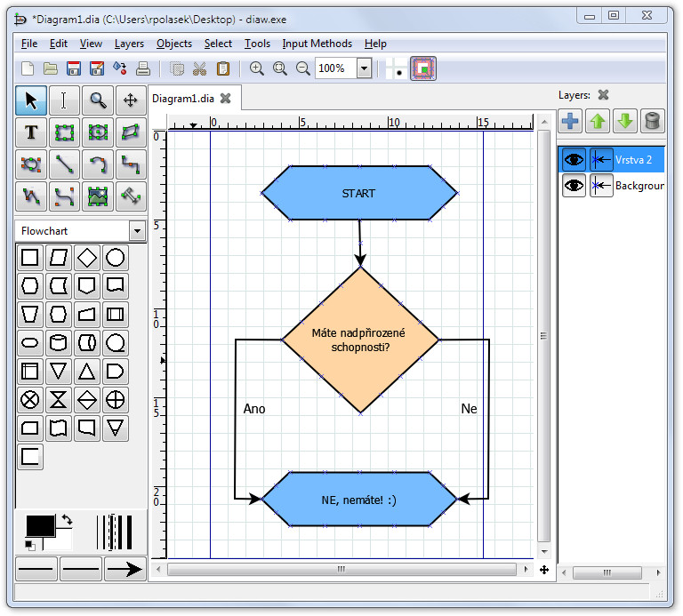Screen dimensions: 683x616
Task: Select the Arc tool
Action: click(98, 164)
